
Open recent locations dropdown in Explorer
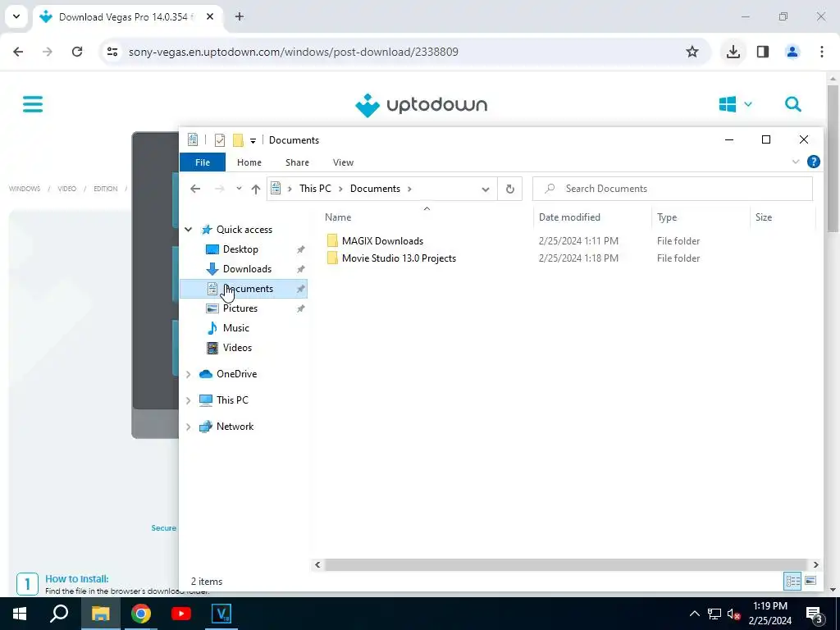pyautogui.click(x=239, y=189)
